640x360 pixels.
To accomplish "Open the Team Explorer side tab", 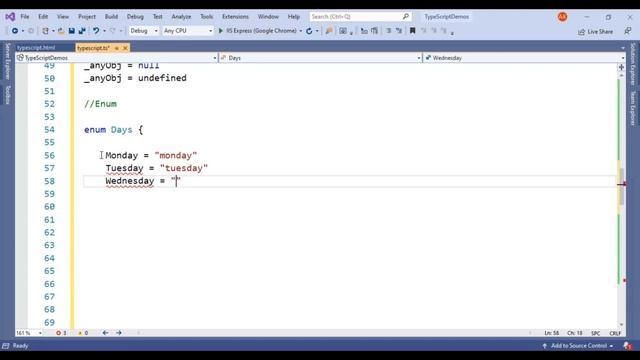I will click(x=633, y=108).
